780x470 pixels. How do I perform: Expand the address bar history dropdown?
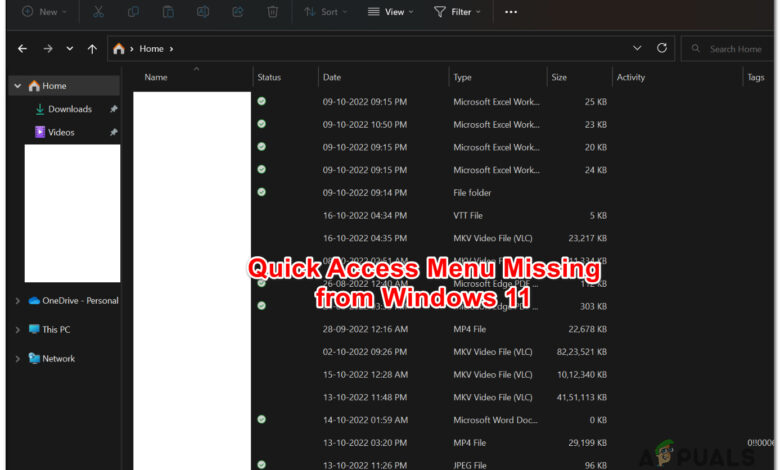[637, 48]
